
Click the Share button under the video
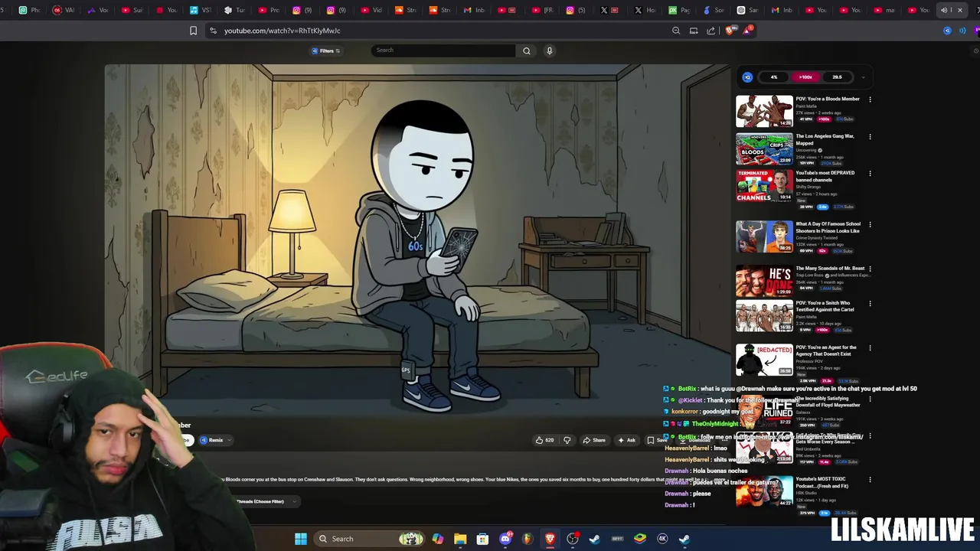point(594,440)
